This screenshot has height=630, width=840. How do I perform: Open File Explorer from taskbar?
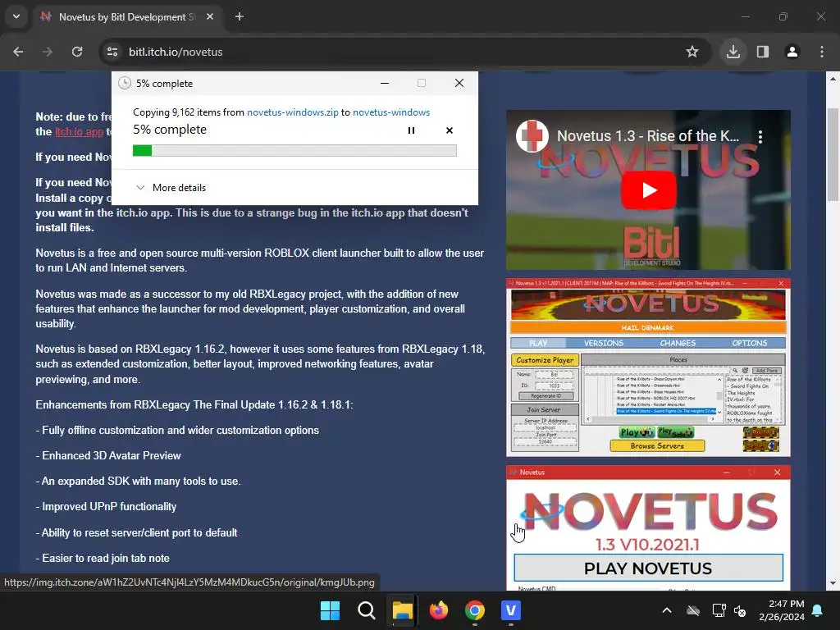(x=402, y=610)
